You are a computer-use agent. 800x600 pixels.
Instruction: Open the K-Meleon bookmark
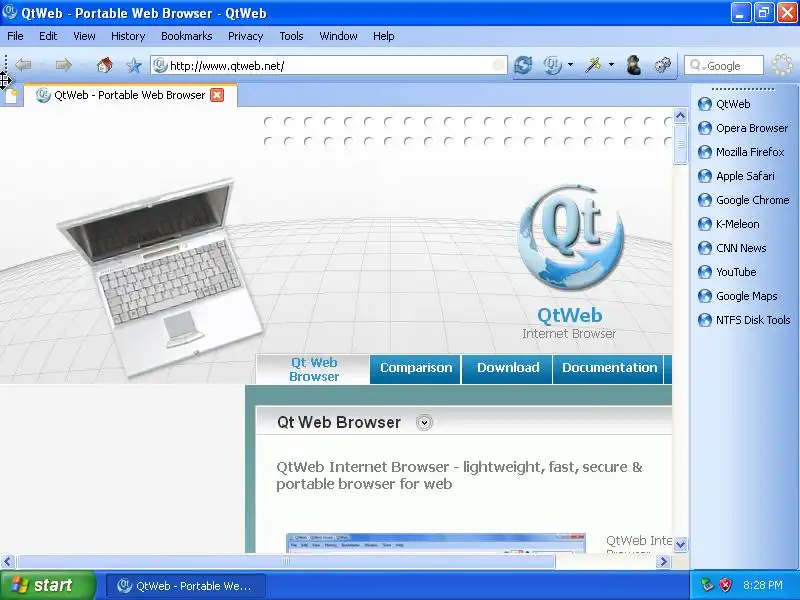pyautogui.click(x=729, y=224)
